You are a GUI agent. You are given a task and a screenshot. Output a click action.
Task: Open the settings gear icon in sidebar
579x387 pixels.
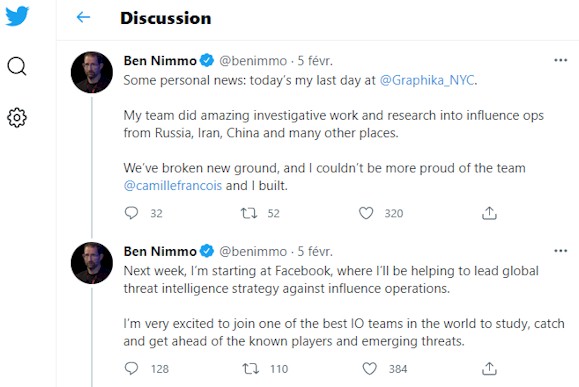pyautogui.click(x=17, y=118)
